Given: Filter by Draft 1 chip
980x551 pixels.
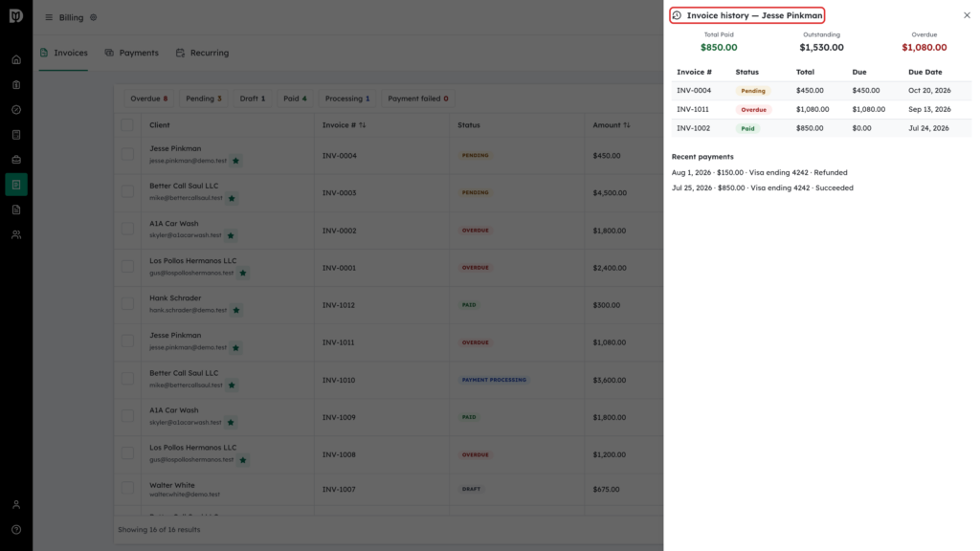Looking at the screenshot, I should point(253,99).
